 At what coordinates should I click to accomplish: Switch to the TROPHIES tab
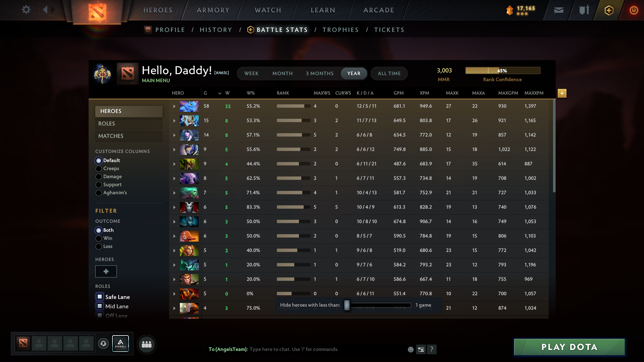click(340, 30)
